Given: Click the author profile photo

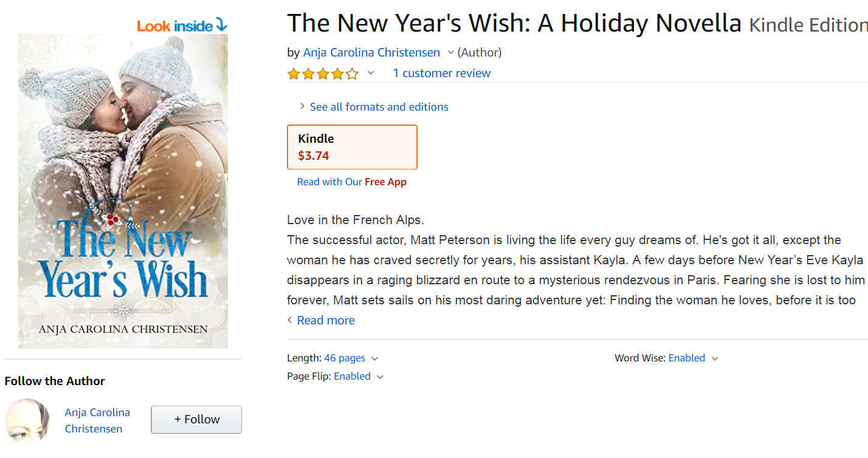Looking at the screenshot, I should 27,420.
